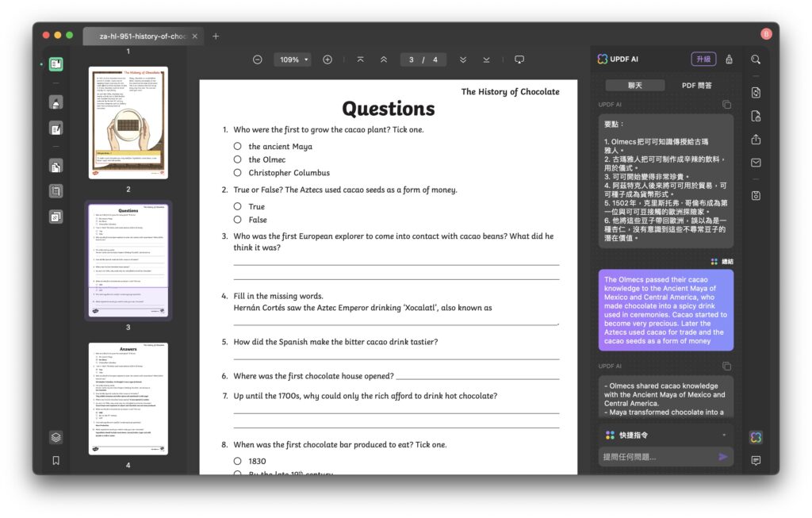Open the search magnifier icon

pyautogui.click(x=756, y=59)
